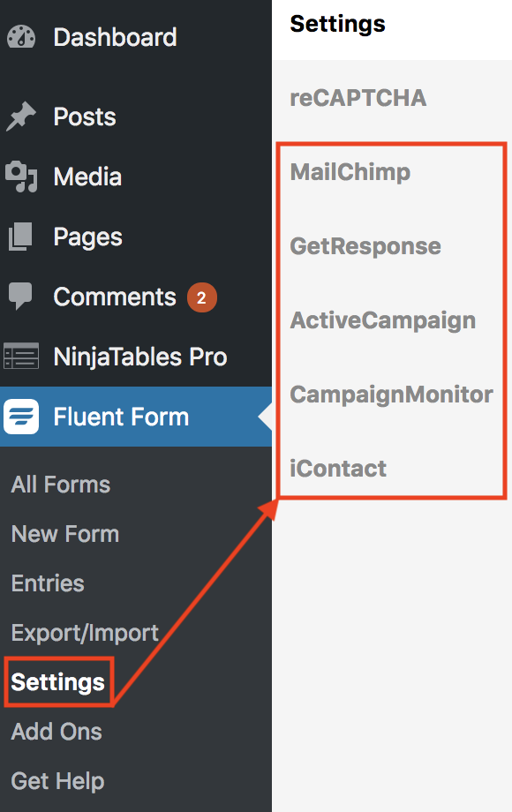
Task: Select New Form in submenu
Action: click(x=65, y=534)
